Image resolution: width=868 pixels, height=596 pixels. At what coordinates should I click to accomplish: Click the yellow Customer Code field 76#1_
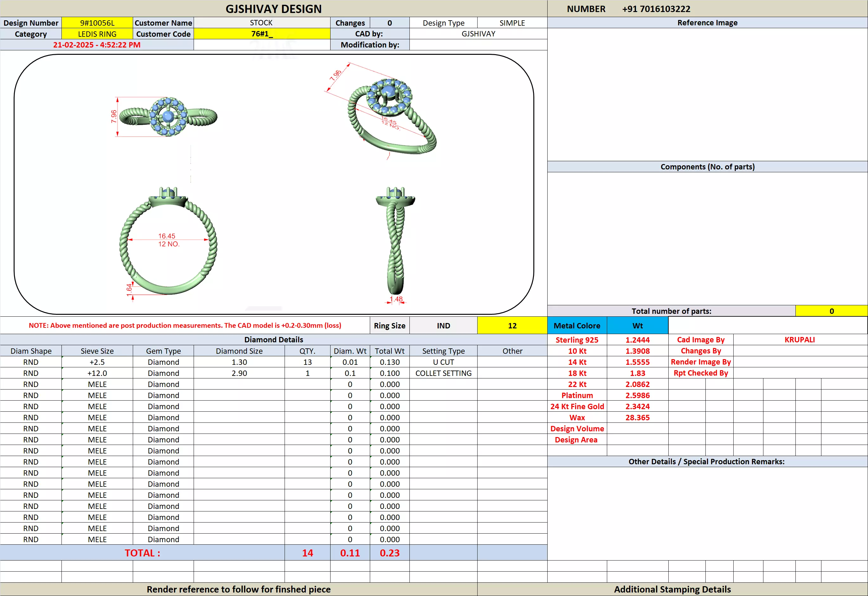261,34
